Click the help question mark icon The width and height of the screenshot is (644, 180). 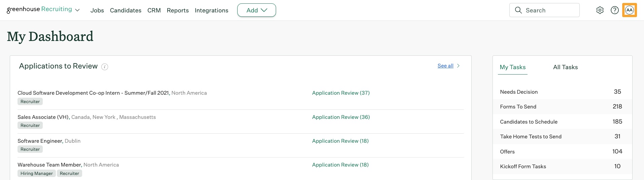614,10
